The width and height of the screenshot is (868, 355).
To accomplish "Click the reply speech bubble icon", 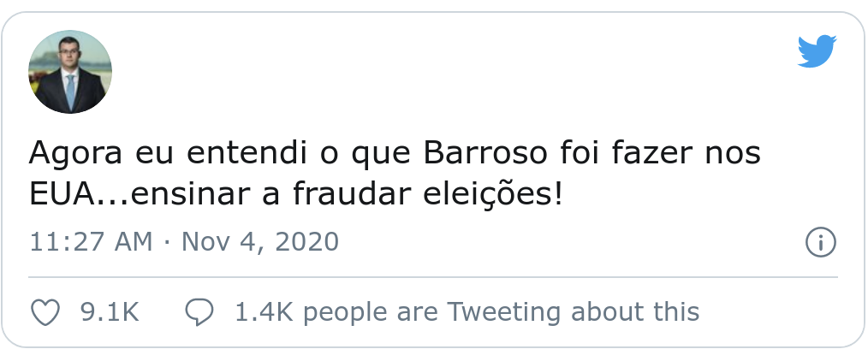I will coord(199,312).
